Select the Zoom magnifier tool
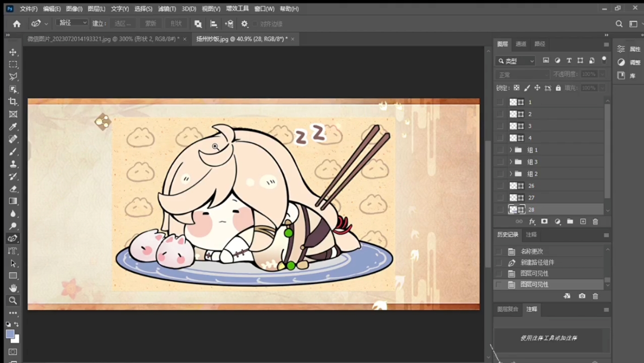The image size is (644, 363). coord(13,300)
